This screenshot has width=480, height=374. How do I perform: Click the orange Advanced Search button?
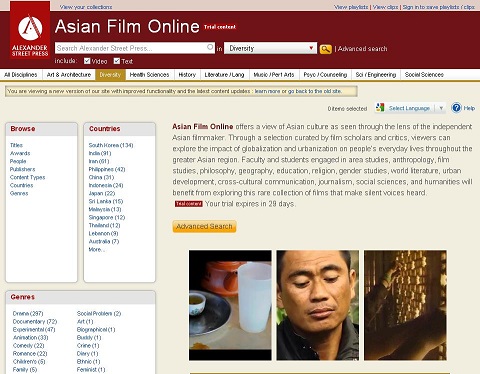click(204, 226)
